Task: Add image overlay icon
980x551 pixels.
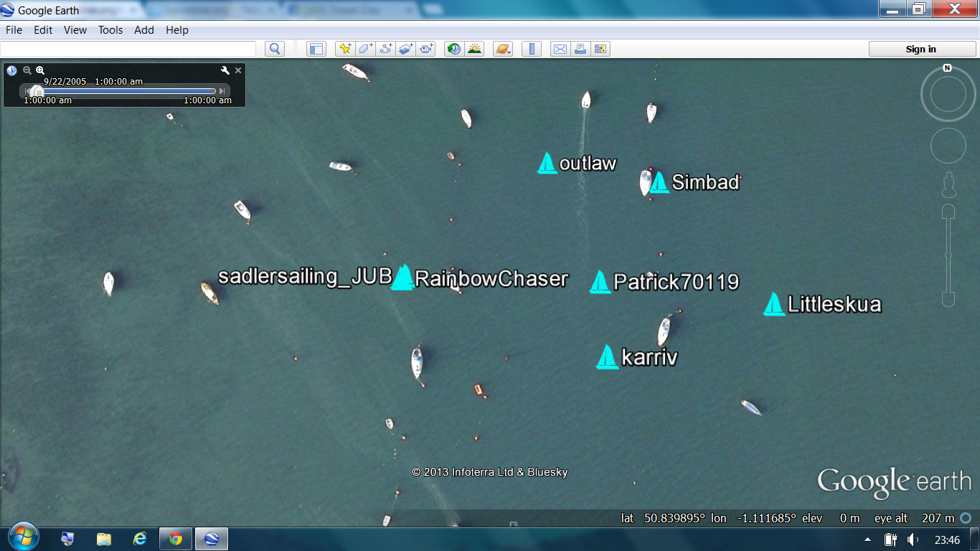Action: coord(406,49)
